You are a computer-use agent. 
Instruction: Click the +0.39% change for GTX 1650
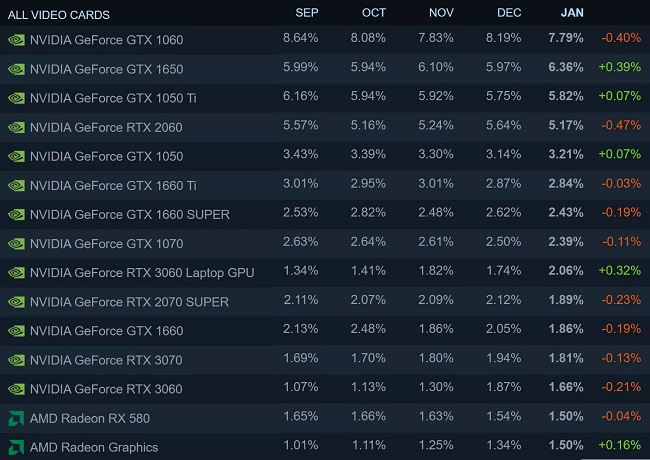point(620,67)
